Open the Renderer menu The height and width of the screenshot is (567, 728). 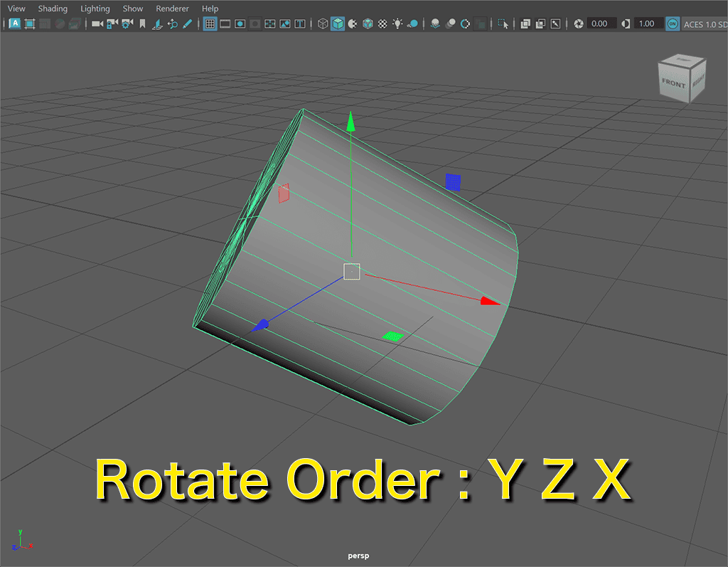pos(172,9)
